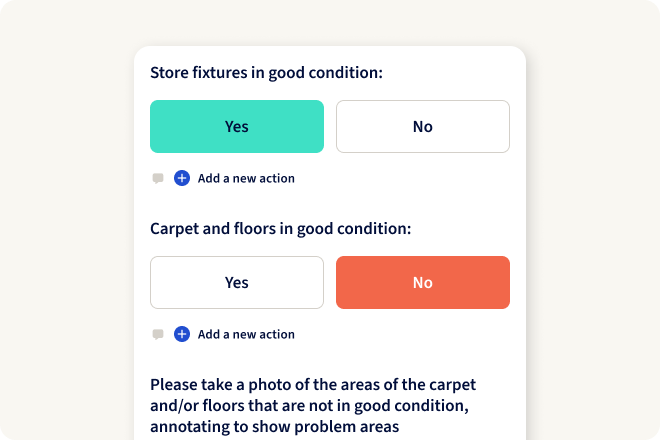
Task: Click 'Add a new action' under Store fixtures
Action: pos(246,178)
